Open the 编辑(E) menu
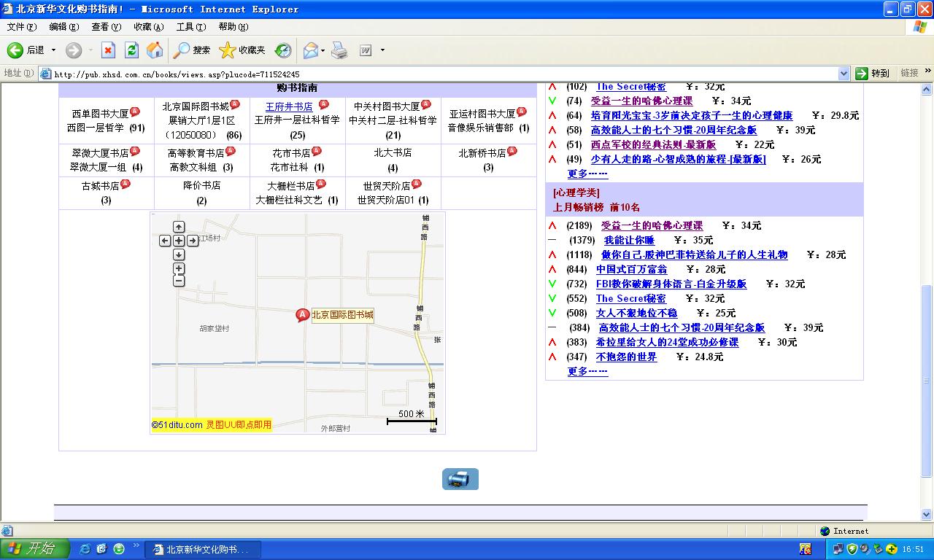This screenshot has width=934, height=560. click(x=63, y=27)
